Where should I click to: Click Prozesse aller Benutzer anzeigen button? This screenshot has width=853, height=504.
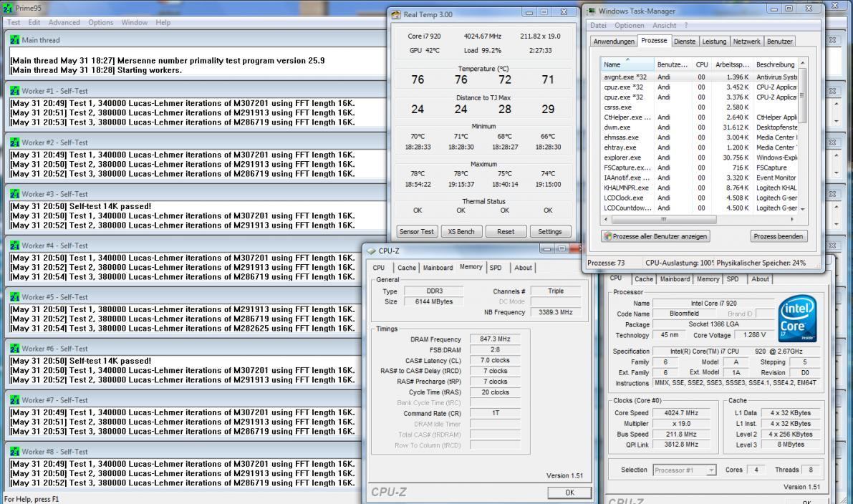tap(655, 236)
